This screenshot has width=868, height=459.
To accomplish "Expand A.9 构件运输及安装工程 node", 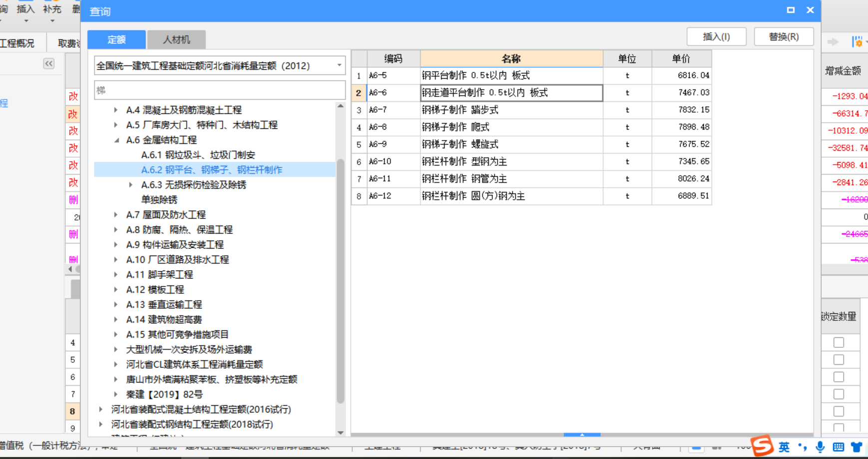I will pos(116,244).
